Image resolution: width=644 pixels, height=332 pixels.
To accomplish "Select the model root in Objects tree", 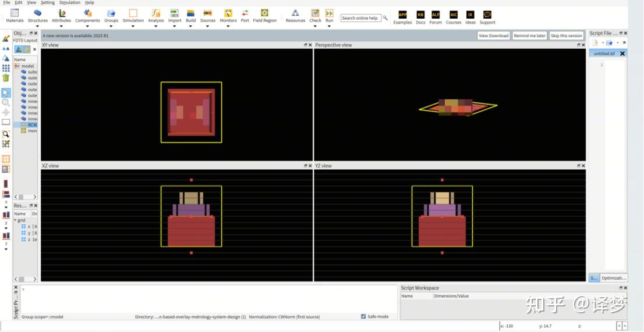I will [x=27, y=66].
